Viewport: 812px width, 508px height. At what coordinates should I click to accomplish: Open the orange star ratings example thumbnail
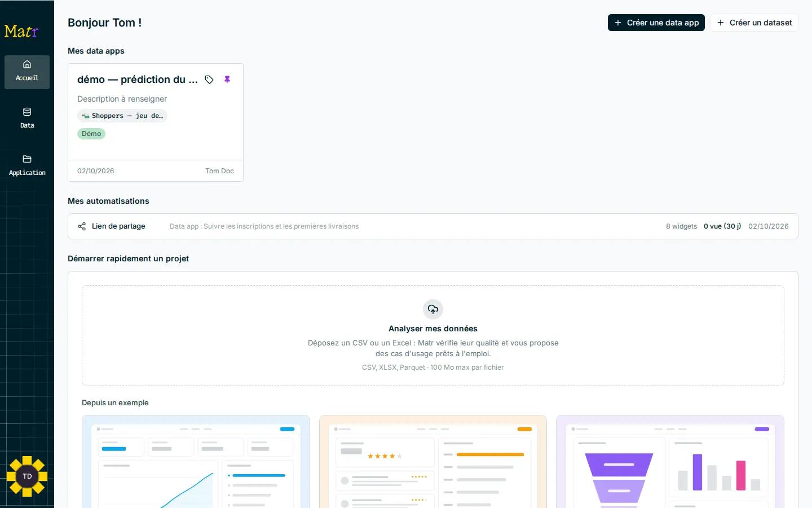click(x=433, y=462)
